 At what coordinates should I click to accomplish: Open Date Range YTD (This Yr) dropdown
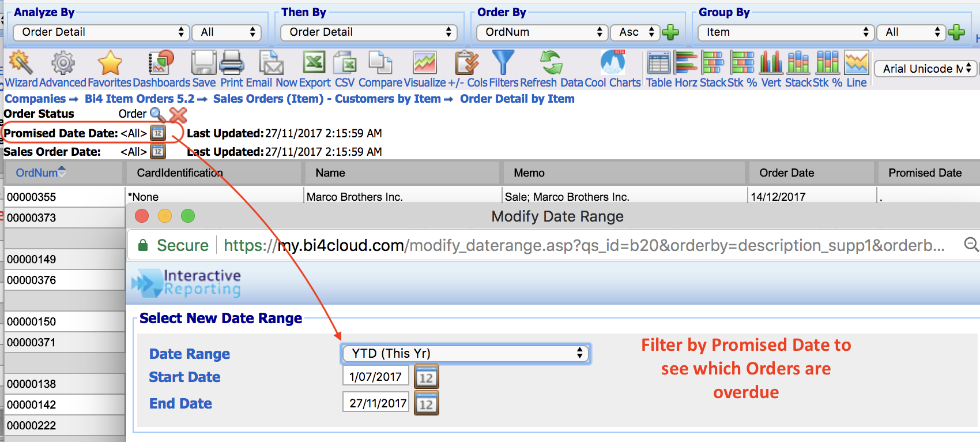tap(466, 353)
